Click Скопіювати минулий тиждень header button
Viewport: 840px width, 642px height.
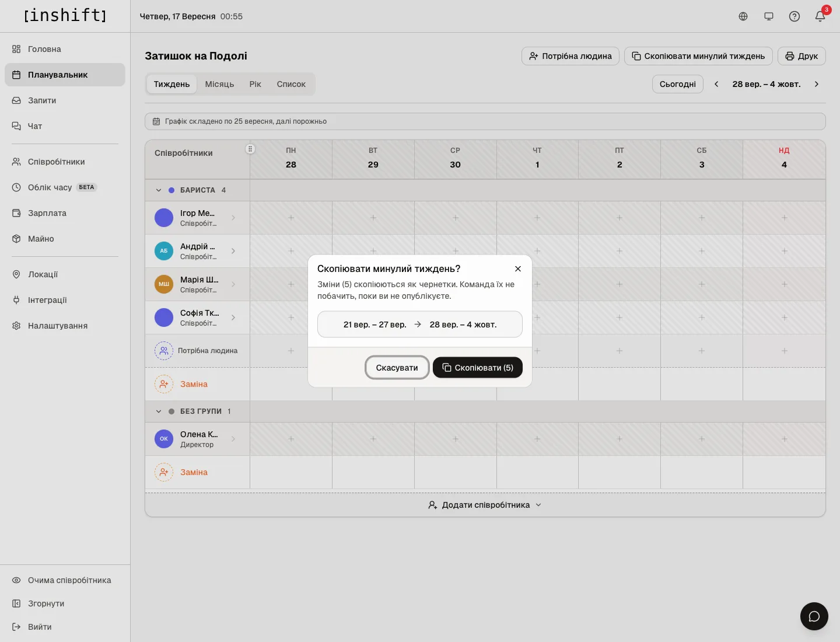coord(698,56)
